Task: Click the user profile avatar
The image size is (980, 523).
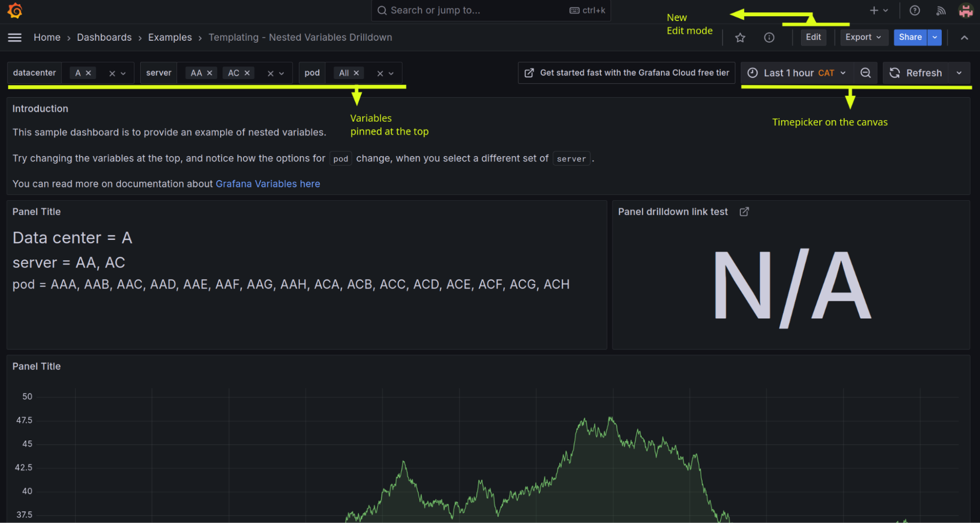Action: click(x=965, y=10)
